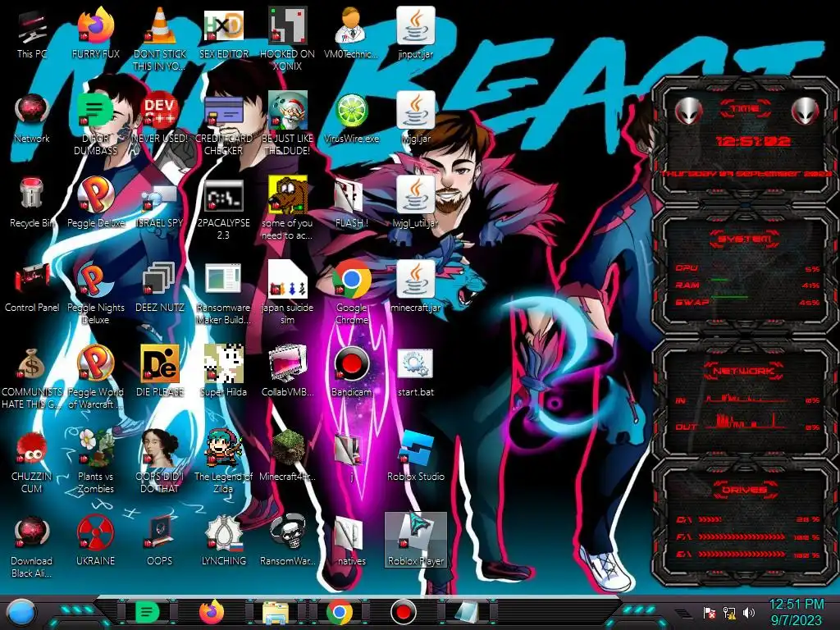Screen dimensions: 840x630
Task: Open natives folder
Action: point(351,540)
